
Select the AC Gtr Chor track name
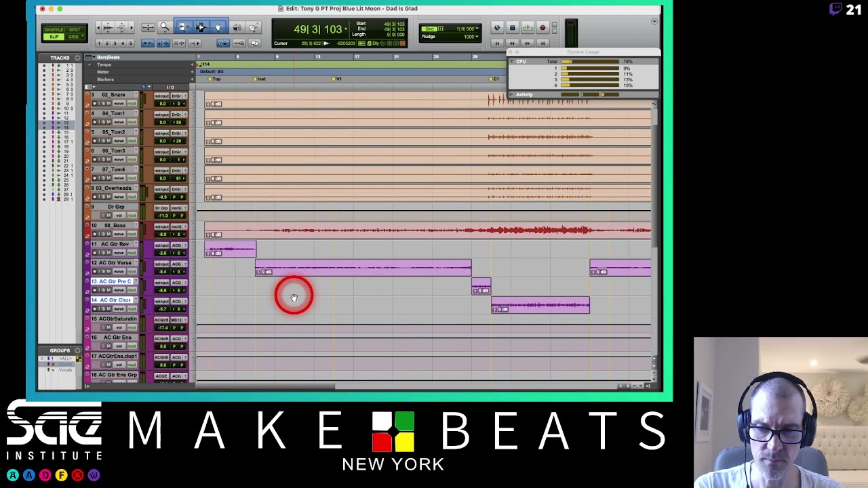point(113,300)
